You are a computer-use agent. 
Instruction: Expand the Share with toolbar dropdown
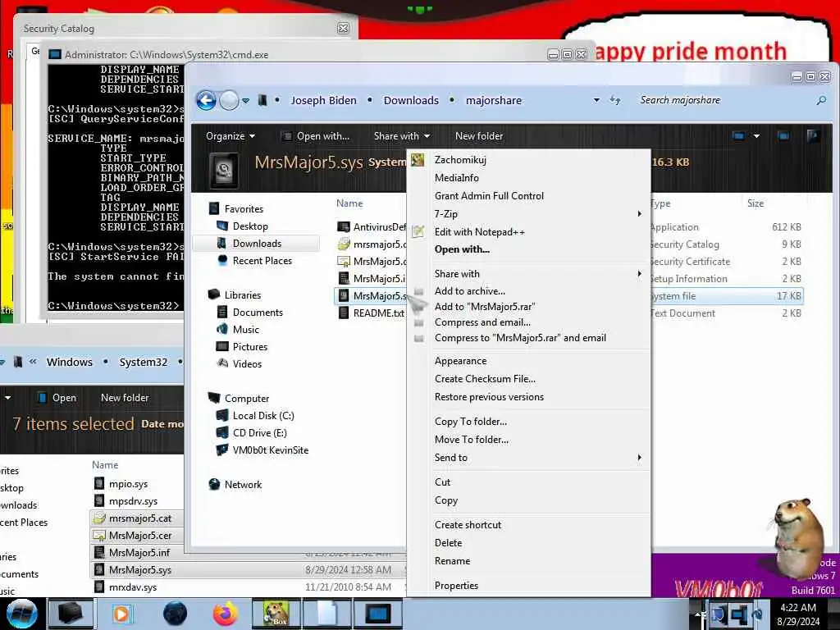(x=402, y=136)
